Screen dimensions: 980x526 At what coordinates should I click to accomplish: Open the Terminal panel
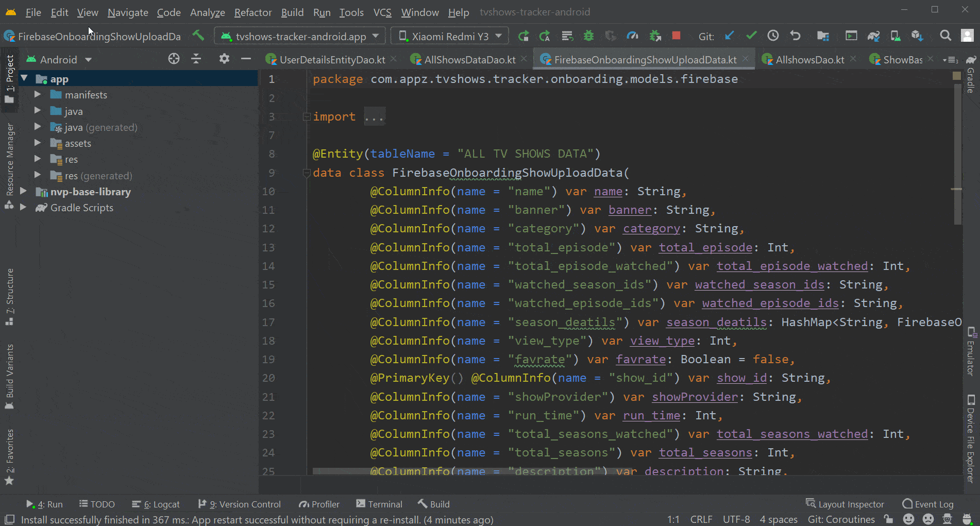point(385,504)
